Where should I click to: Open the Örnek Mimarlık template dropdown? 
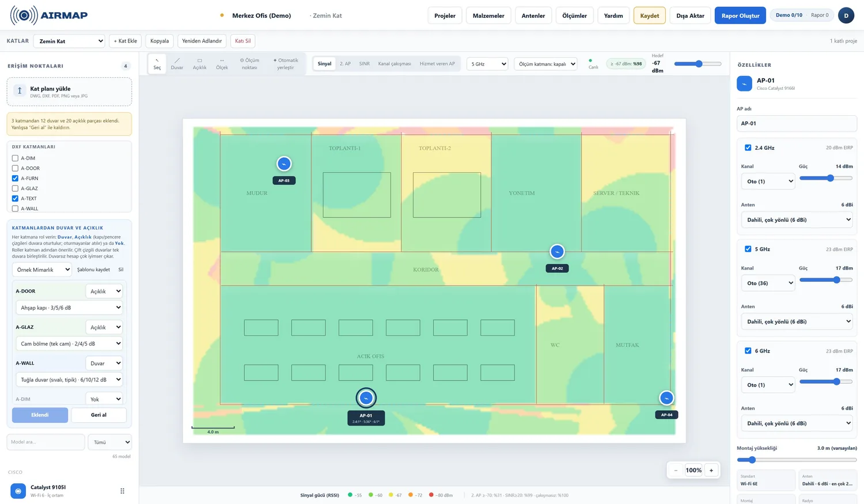click(x=42, y=270)
